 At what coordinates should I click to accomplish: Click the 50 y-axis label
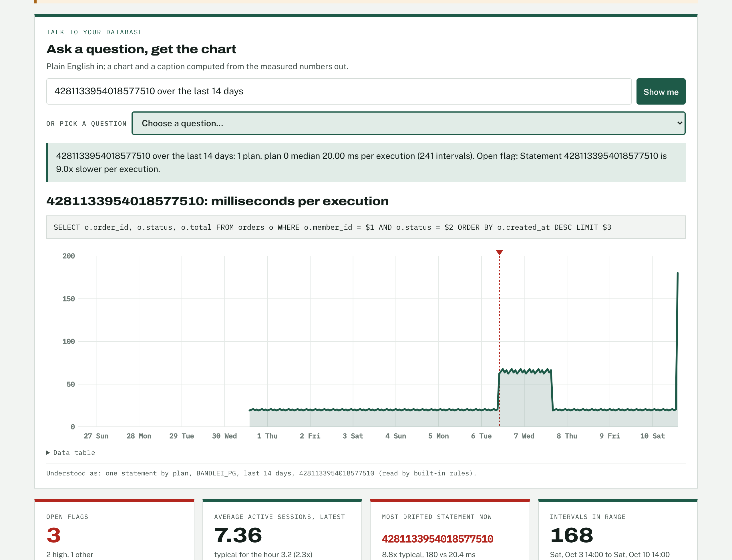click(x=70, y=384)
